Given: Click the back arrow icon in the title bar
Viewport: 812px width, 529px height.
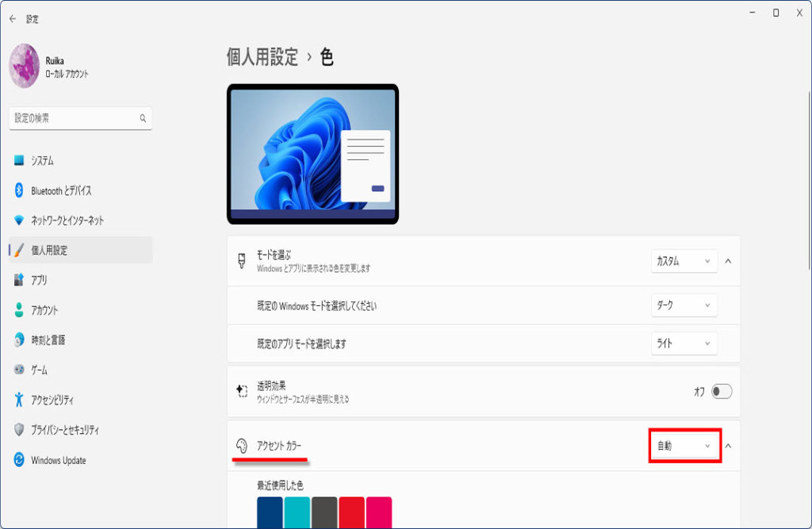Looking at the screenshot, I should 13,19.
